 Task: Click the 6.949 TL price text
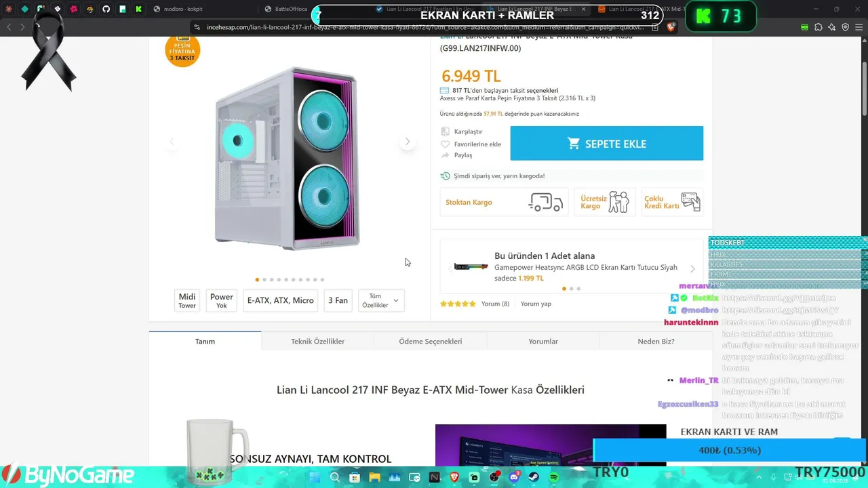pyautogui.click(x=471, y=76)
